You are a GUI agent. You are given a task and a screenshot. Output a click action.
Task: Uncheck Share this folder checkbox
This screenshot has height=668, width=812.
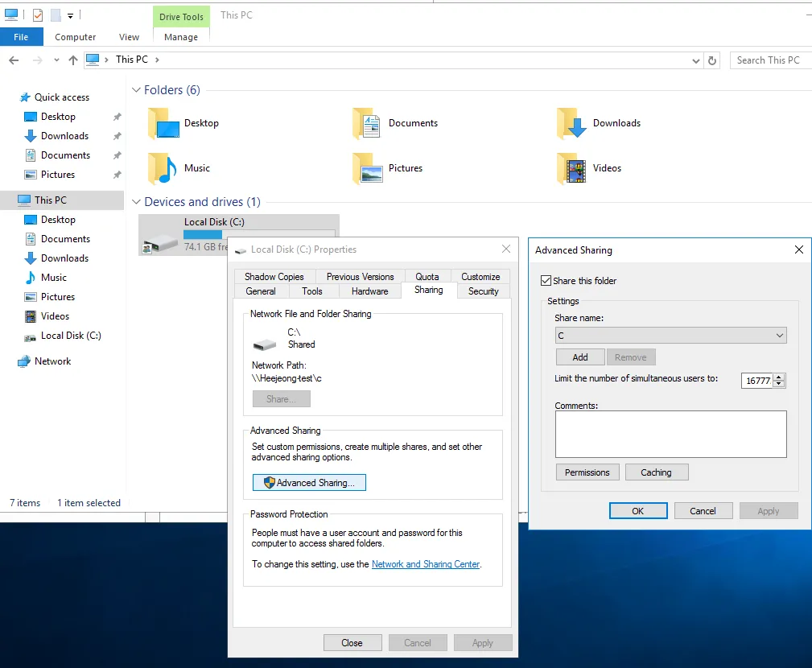click(x=546, y=281)
